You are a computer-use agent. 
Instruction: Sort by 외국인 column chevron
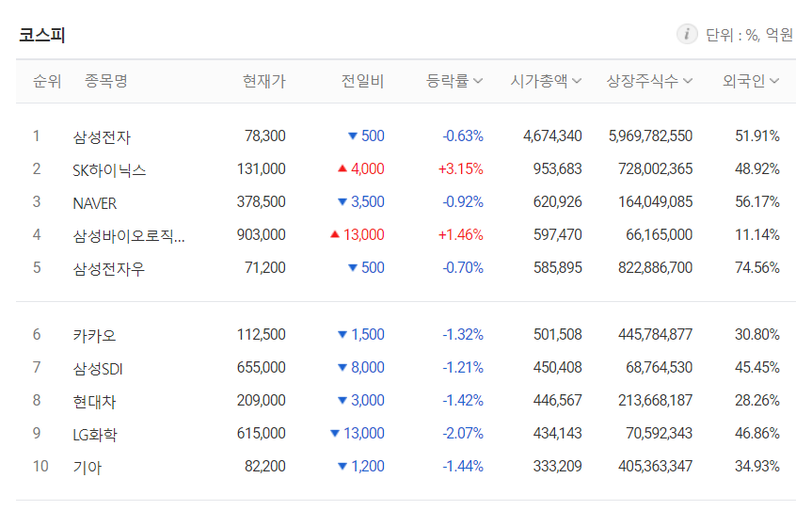(x=774, y=81)
